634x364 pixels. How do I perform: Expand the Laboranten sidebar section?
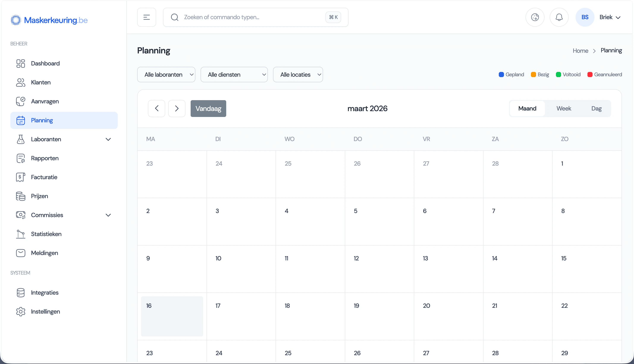[108, 139]
